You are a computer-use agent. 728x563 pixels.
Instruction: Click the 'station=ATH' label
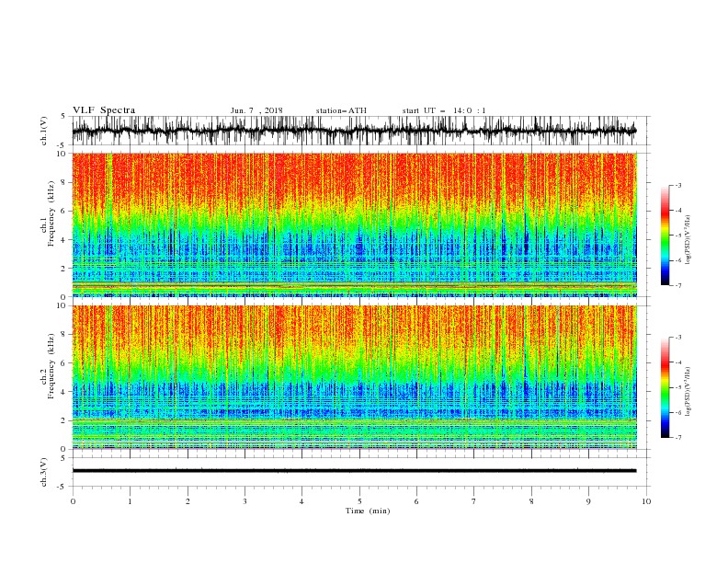[341, 110]
